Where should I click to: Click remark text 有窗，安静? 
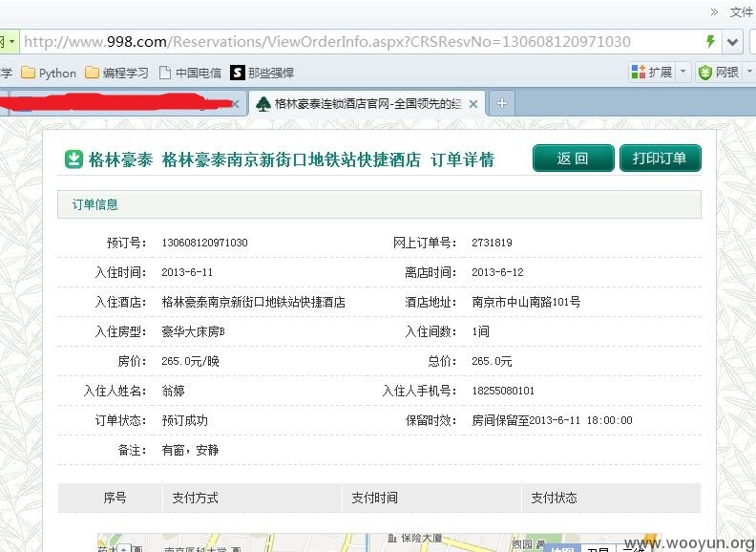click(x=191, y=450)
